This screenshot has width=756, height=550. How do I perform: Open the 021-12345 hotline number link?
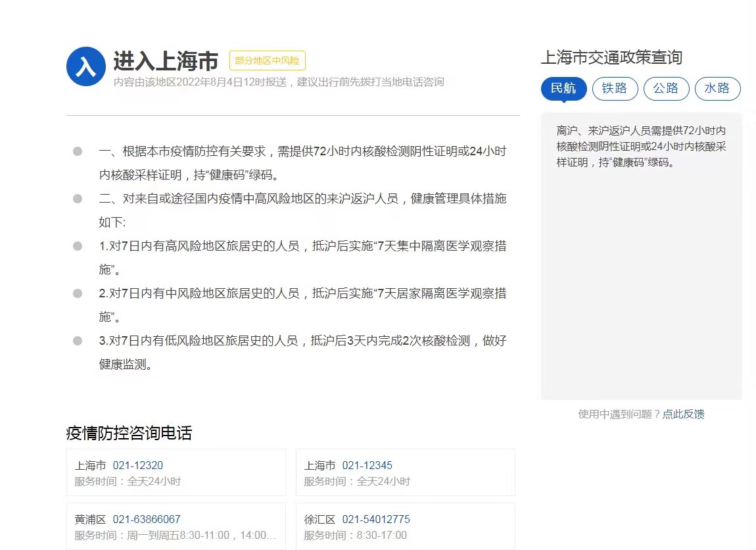pyautogui.click(x=367, y=466)
